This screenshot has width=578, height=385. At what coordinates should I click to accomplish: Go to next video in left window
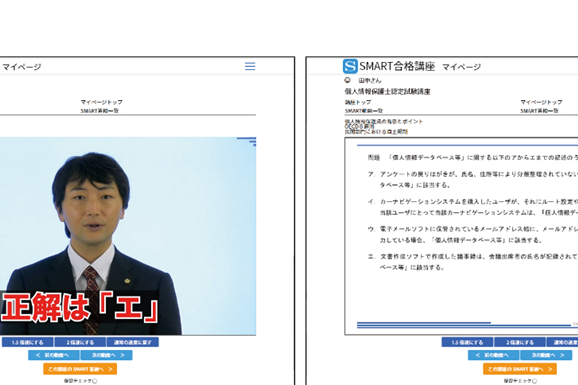pos(107,355)
